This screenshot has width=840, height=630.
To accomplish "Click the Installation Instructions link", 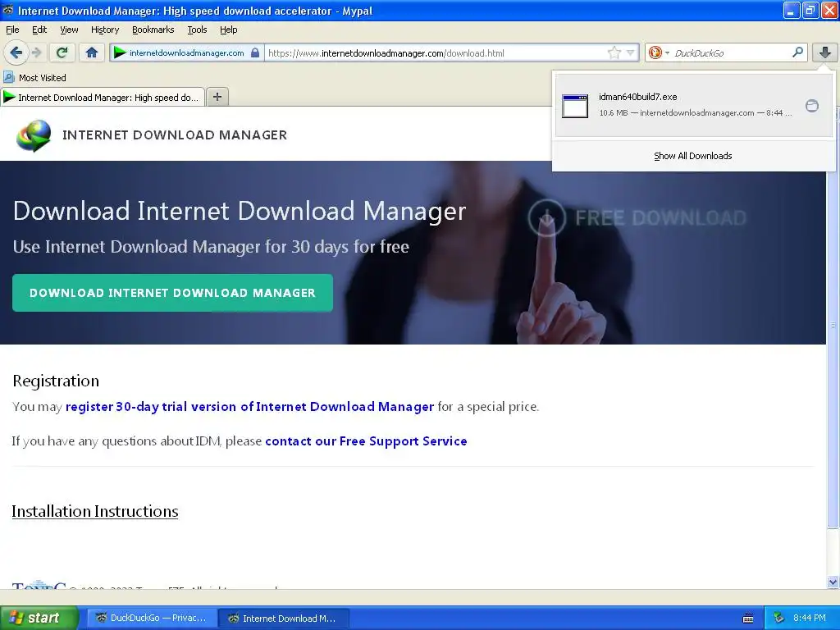I will (x=95, y=511).
